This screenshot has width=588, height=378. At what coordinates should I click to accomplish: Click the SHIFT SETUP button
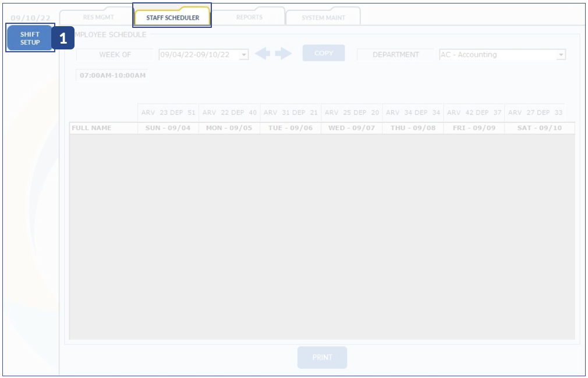point(30,38)
